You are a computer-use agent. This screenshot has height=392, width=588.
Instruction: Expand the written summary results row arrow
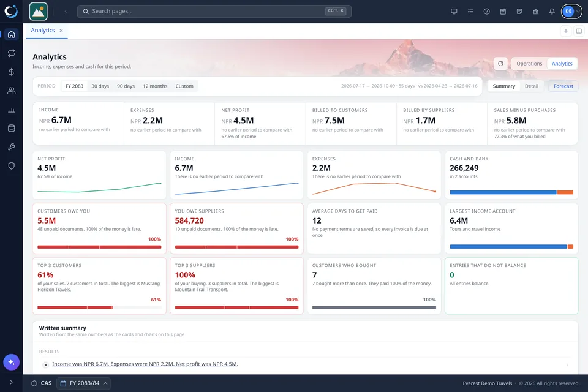click(567, 364)
